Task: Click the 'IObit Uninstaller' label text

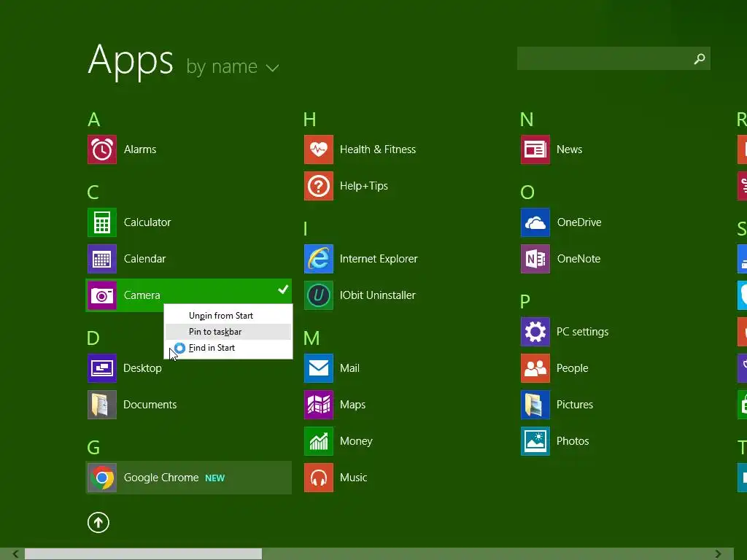Action: coord(378,295)
